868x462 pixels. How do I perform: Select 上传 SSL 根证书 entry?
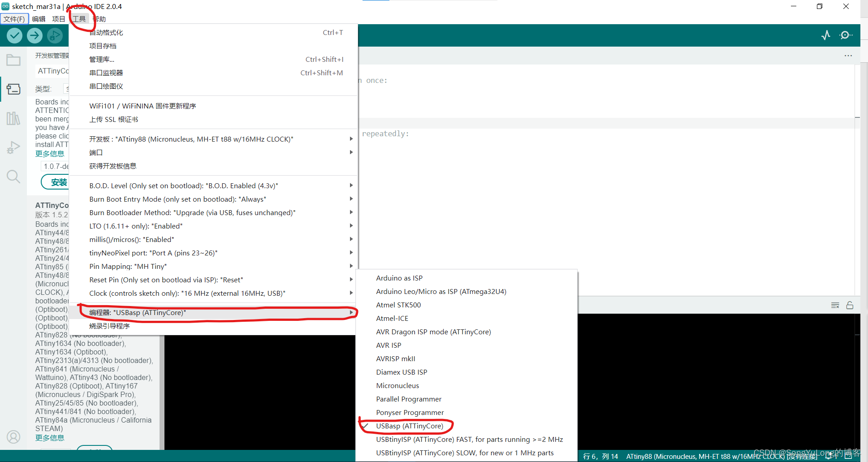[x=213, y=119]
